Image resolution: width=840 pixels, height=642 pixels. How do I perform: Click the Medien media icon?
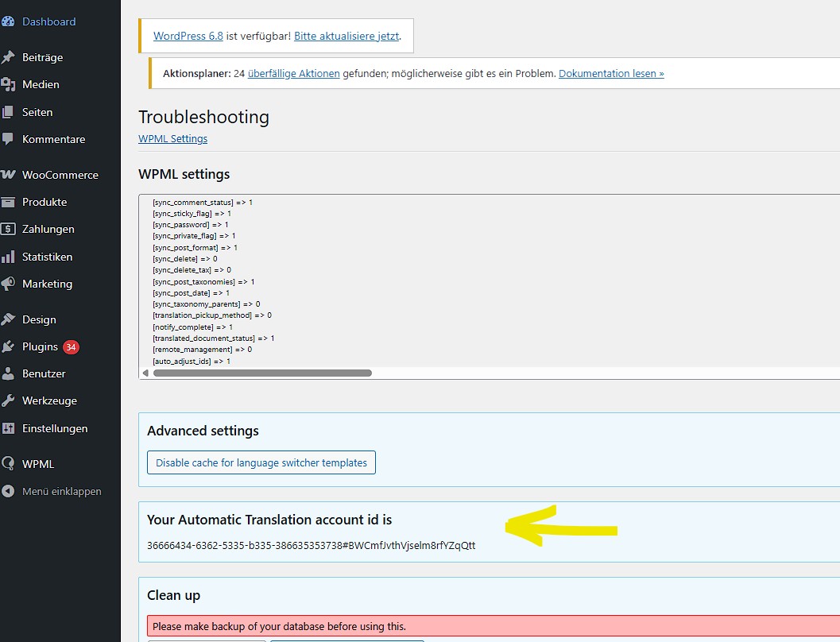coord(8,84)
